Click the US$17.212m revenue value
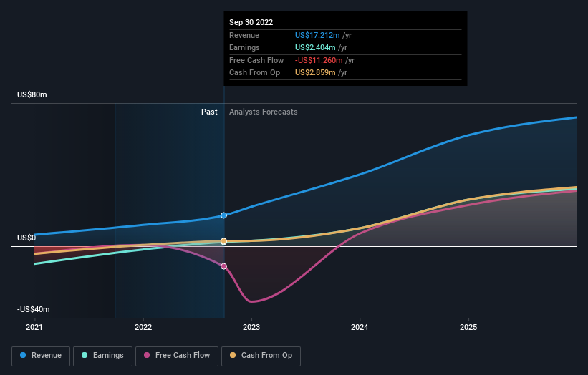Viewport: 588px width, 375px height. point(317,35)
